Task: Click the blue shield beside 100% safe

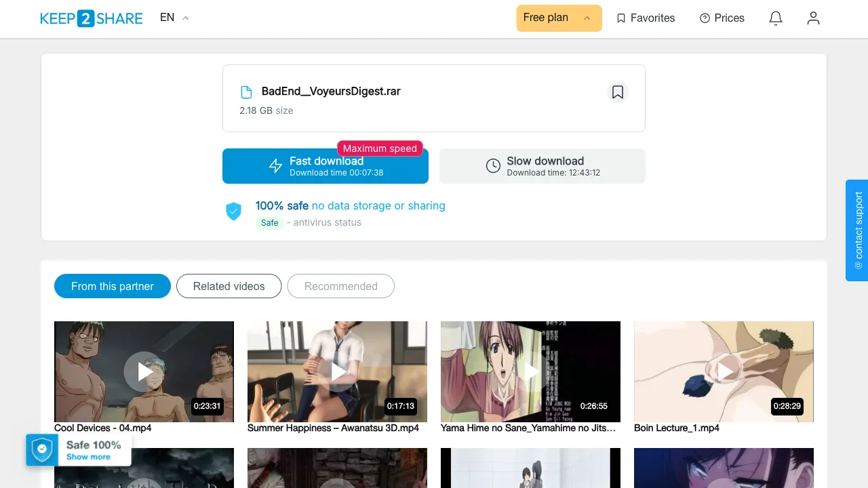Action: point(233,211)
